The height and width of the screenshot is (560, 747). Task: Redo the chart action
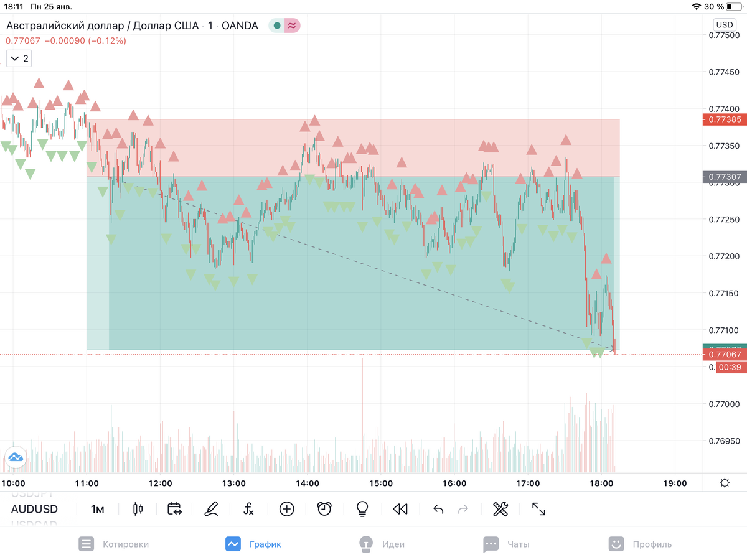tap(463, 510)
